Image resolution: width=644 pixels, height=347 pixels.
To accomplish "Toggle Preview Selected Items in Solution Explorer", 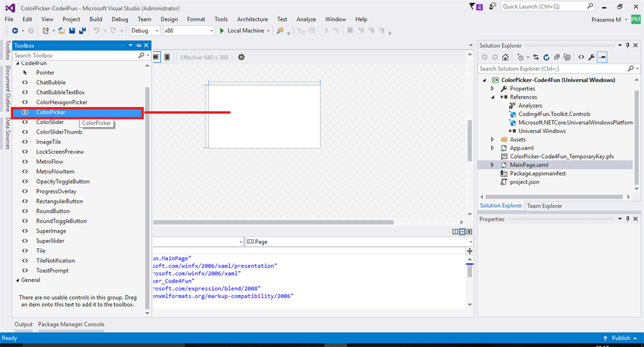I will pos(602,57).
